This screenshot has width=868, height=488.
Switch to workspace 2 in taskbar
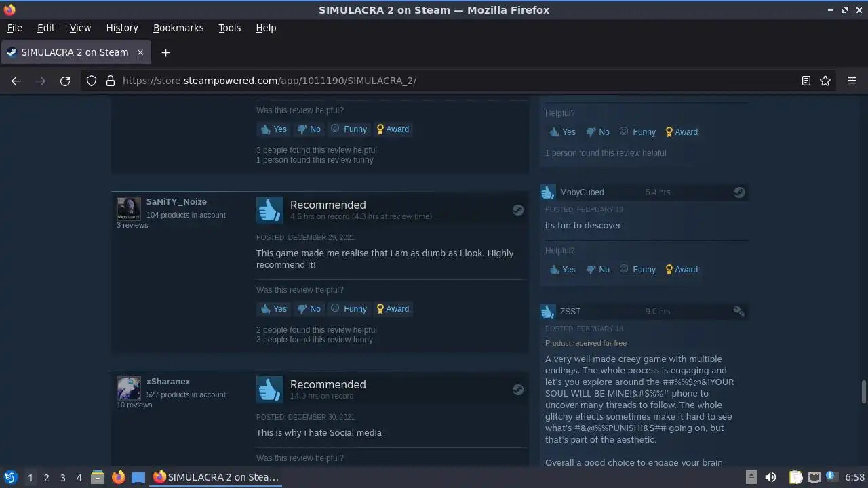click(x=46, y=477)
